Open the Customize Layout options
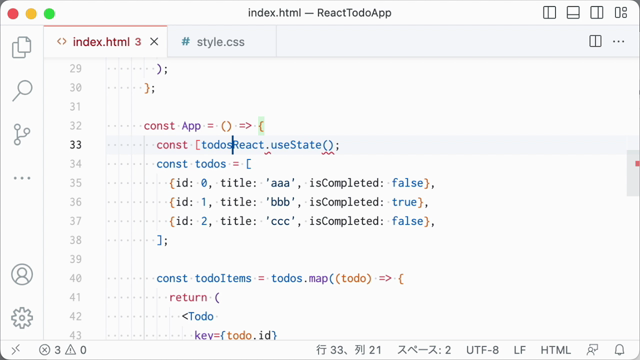This screenshot has height=360, width=640. [x=621, y=13]
